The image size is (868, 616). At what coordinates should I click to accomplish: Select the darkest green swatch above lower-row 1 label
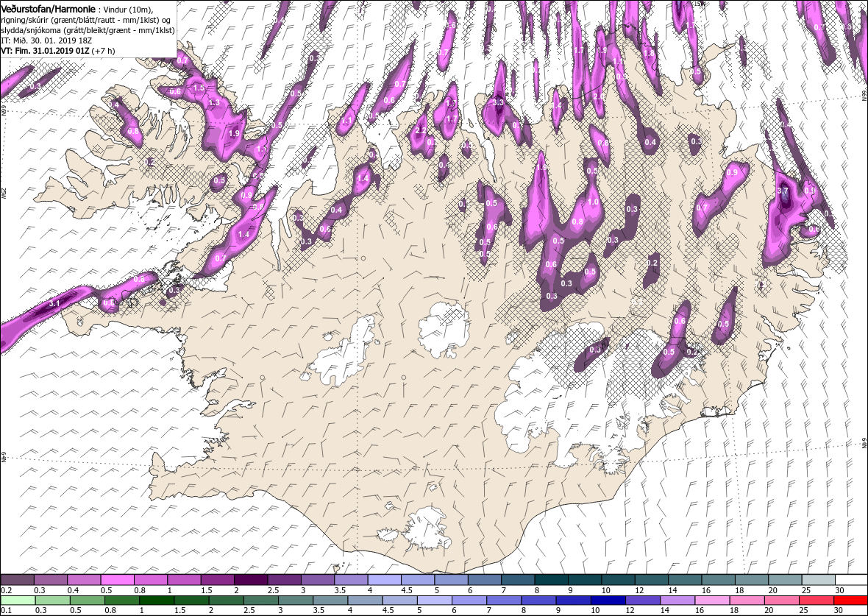point(157,601)
